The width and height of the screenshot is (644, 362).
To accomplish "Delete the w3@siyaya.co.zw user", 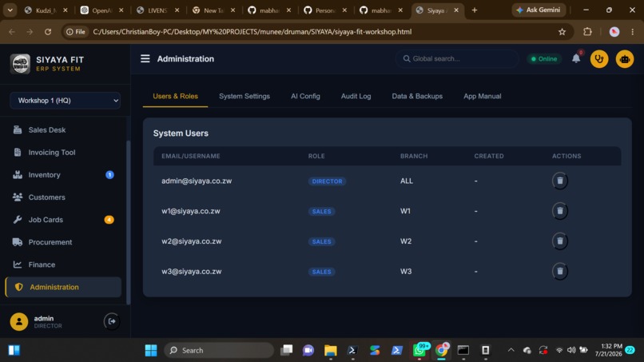I will click(560, 272).
